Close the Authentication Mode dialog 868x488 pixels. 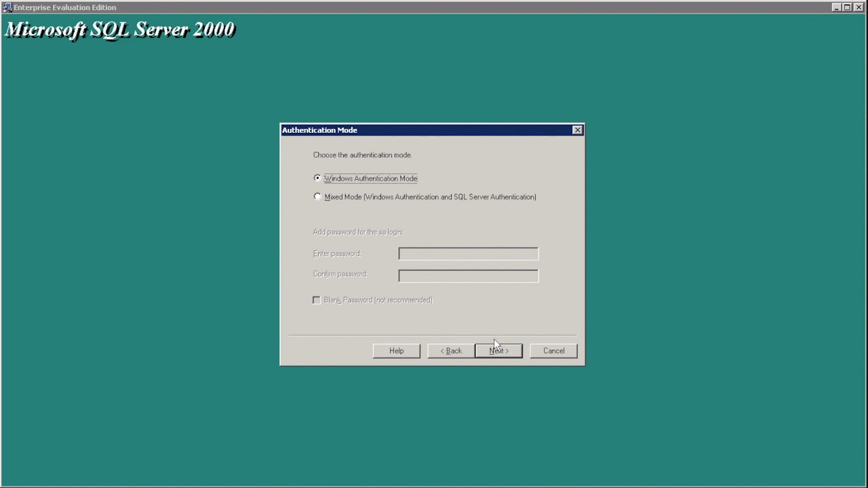577,130
